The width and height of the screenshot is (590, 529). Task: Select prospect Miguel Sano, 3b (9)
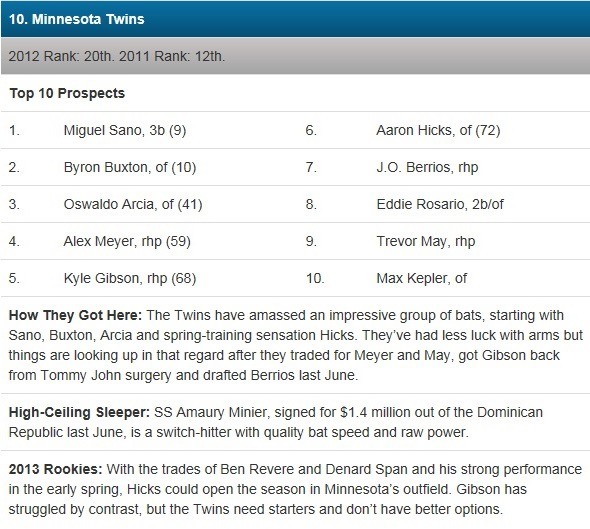[x=125, y=130]
